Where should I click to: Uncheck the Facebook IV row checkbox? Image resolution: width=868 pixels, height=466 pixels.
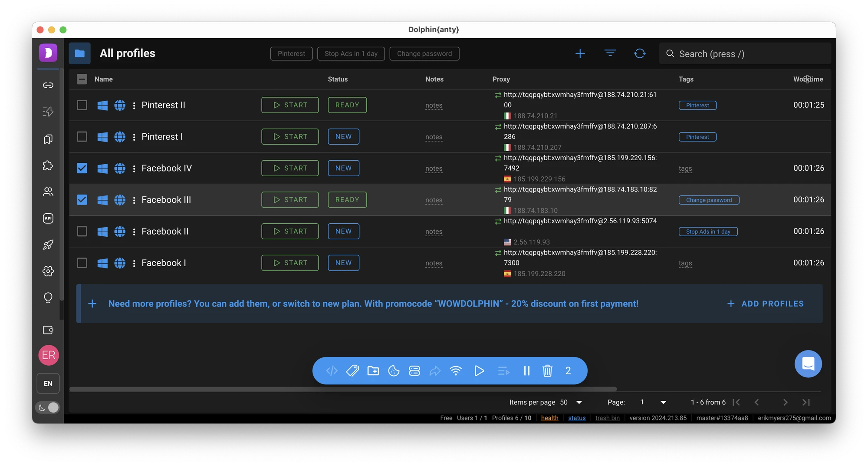(x=82, y=168)
